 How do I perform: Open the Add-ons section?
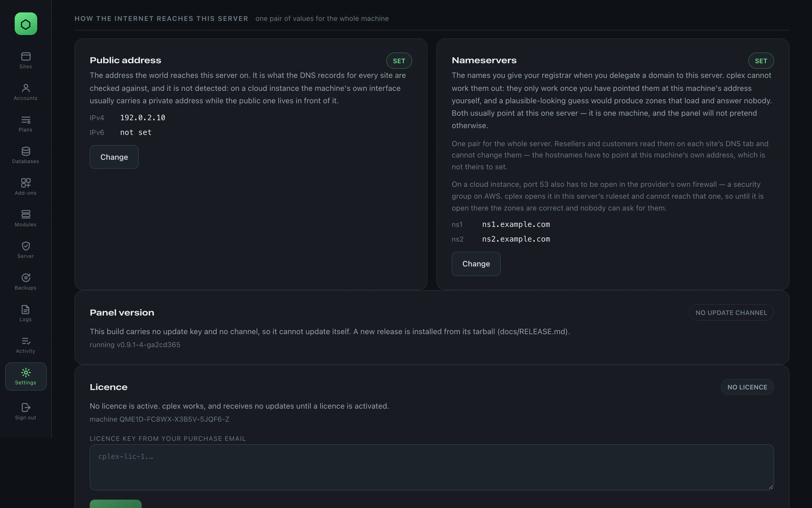tap(25, 187)
